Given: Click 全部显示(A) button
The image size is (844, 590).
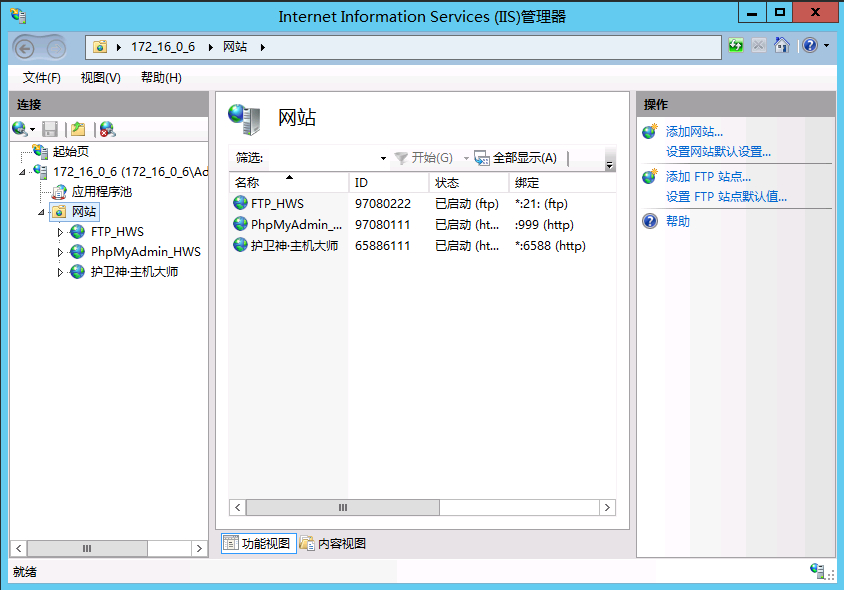Looking at the screenshot, I should [516, 158].
